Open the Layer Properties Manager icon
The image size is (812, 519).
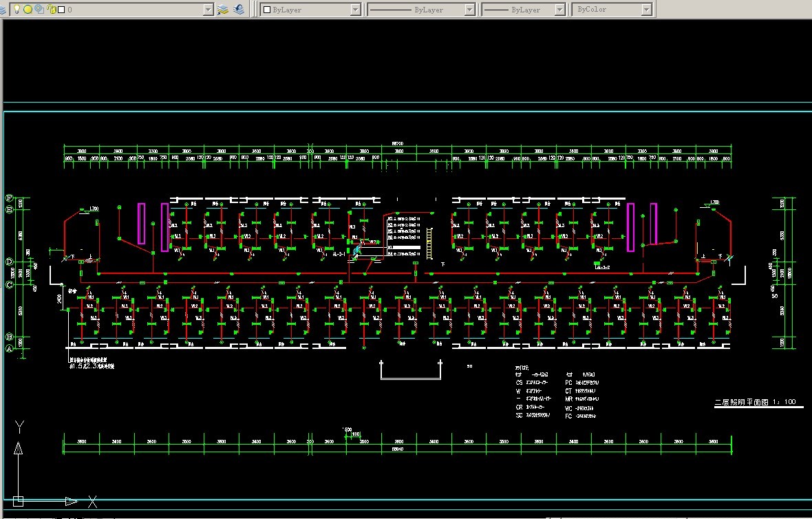tap(3, 10)
